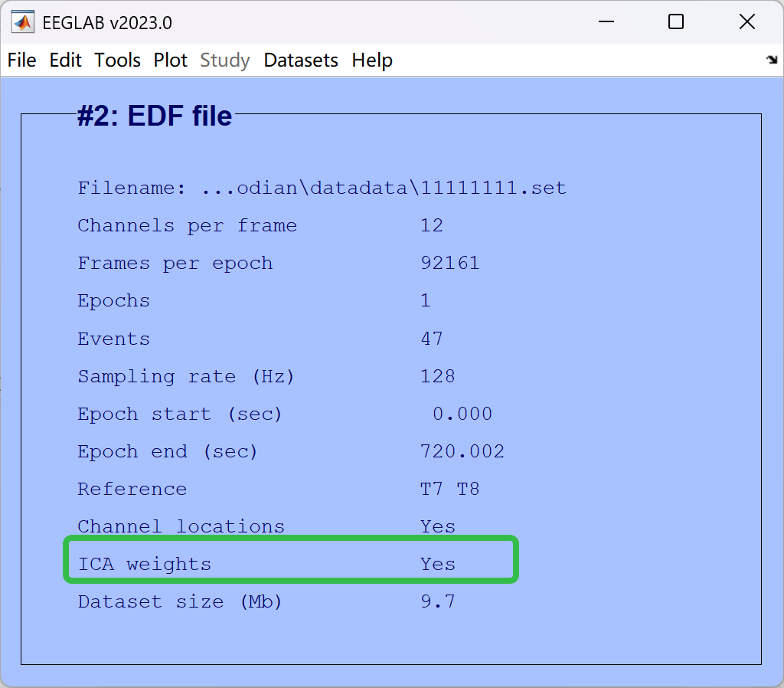Click the '#2: EDF file' dataset title
This screenshot has height=688, width=784.
click(x=155, y=116)
